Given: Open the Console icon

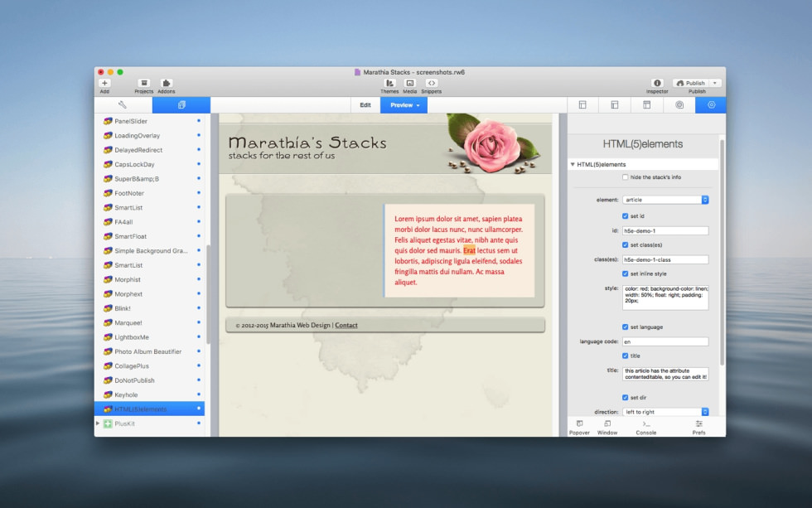Looking at the screenshot, I should pyautogui.click(x=645, y=423).
